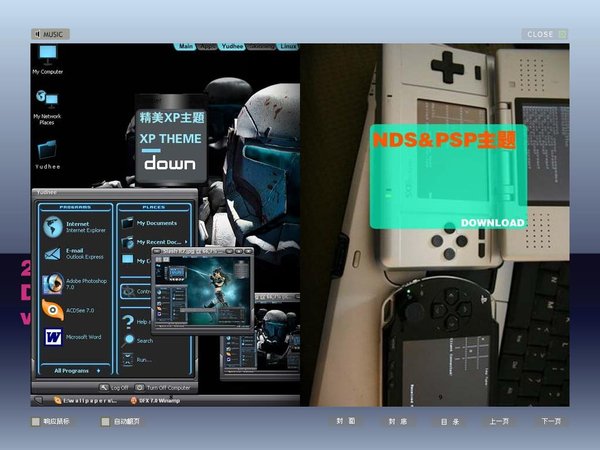Switch to the Main tab
This screenshot has width=600, height=450.
point(186,46)
